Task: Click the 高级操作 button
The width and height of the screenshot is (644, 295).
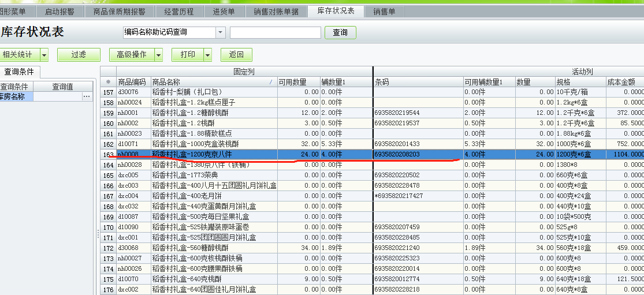Action: (x=132, y=55)
